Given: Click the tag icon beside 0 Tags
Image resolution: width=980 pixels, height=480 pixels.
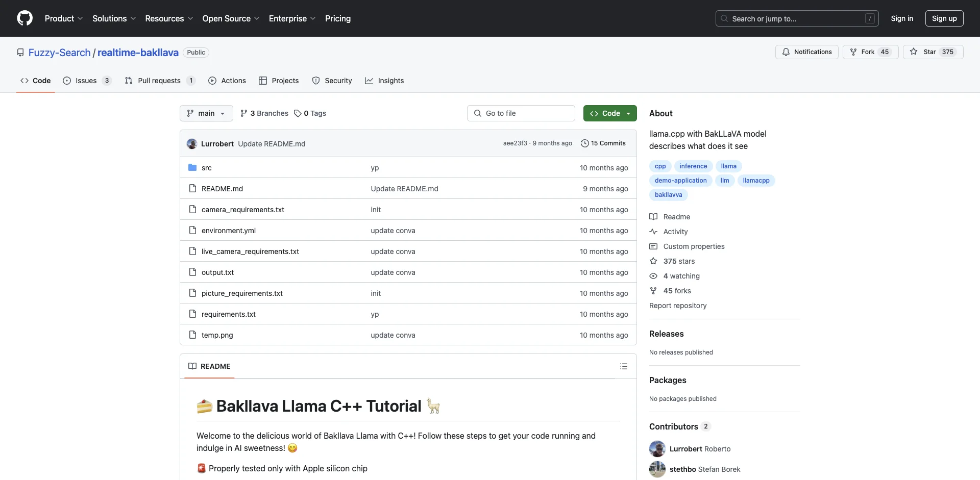Looking at the screenshot, I should (x=298, y=113).
